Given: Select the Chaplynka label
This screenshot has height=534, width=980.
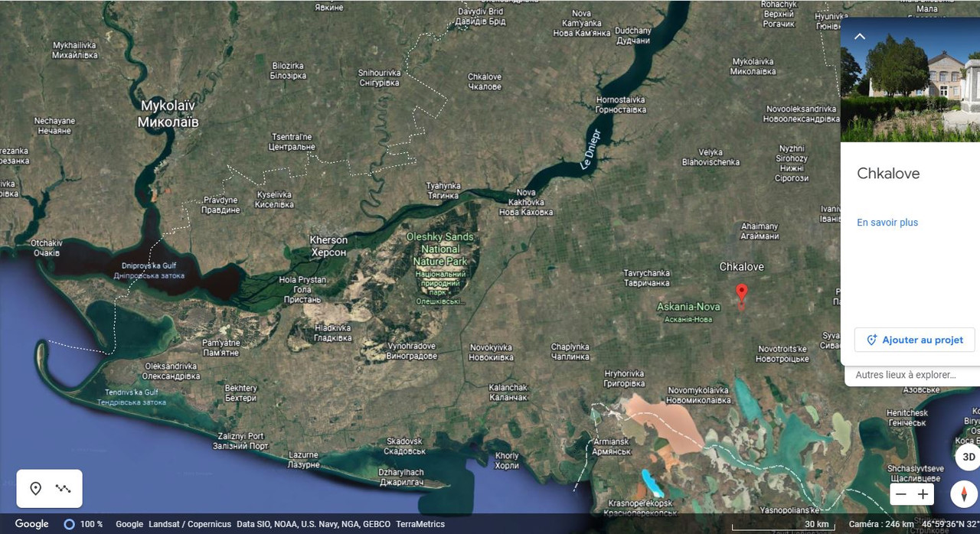Looking at the screenshot, I should (x=570, y=352).
